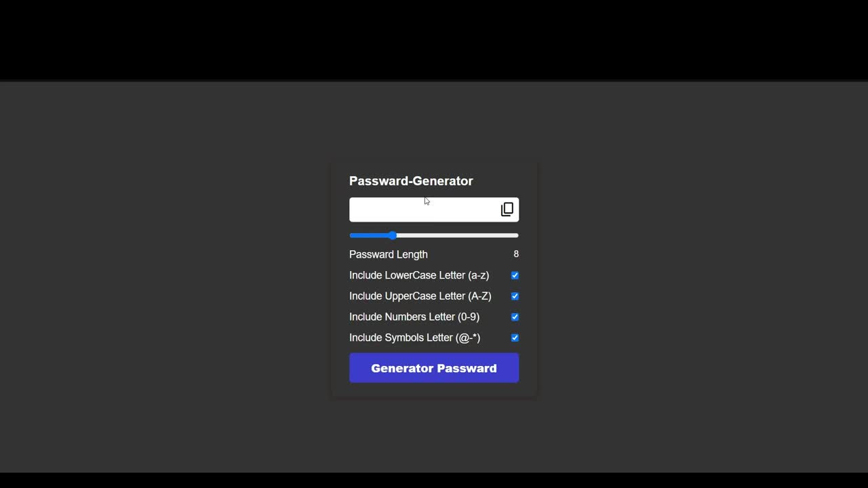Disable the Include Numbers Letter checkbox
This screenshot has width=868, height=488.
coord(515,317)
